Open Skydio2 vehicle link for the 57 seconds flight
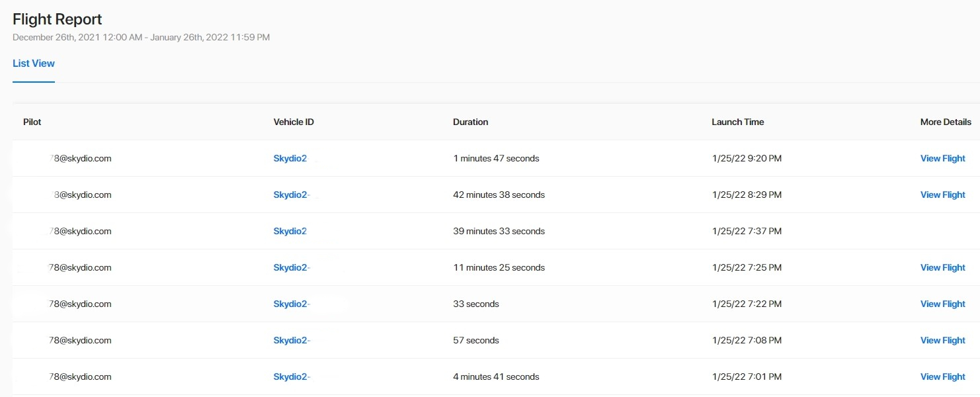The image size is (980, 397). tap(292, 340)
